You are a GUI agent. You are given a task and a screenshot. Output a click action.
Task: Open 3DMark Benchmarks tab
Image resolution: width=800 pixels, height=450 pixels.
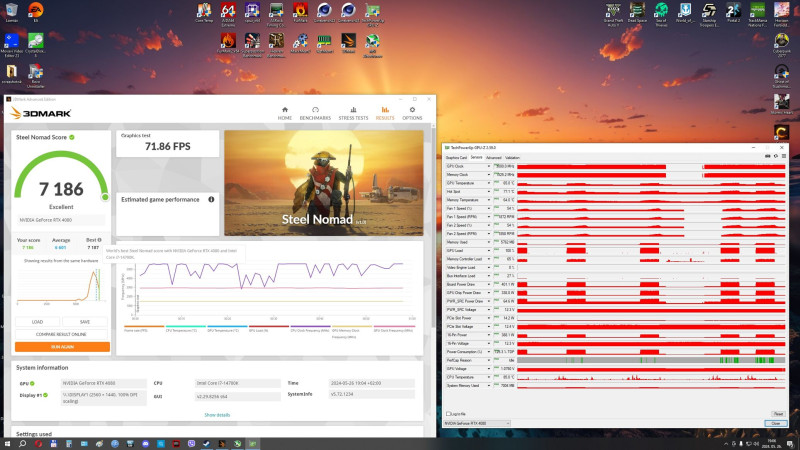coord(315,113)
